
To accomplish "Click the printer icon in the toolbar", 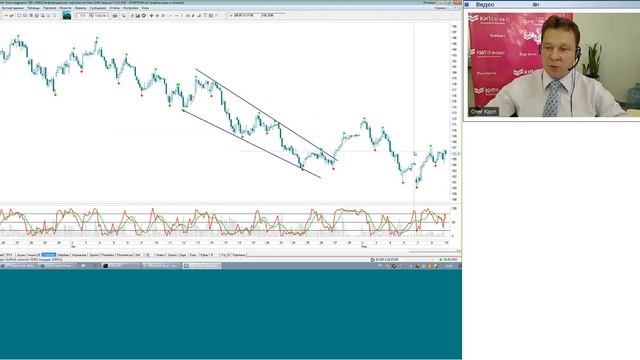I will [x=115, y=16].
